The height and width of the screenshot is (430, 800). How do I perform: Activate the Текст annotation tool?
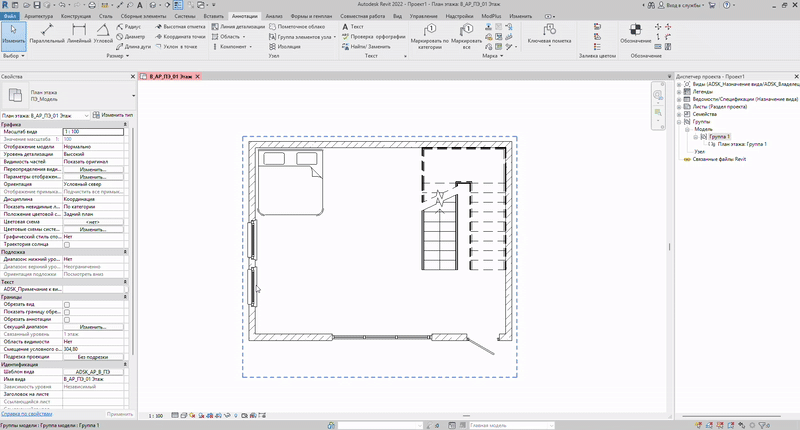pyautogui.click(x=353, y=26)
